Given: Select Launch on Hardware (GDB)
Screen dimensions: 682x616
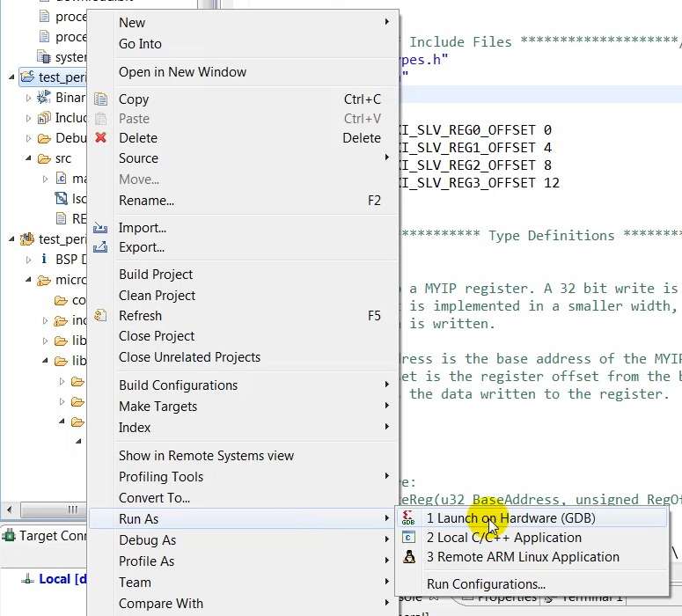Looking at the screenshot, I should point(510,518).
